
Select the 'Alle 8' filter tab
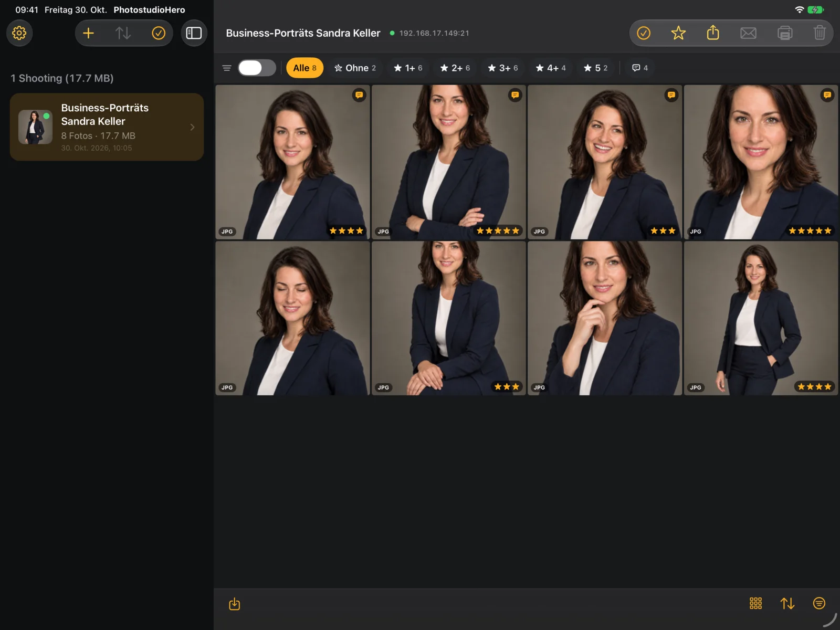pyautogui.click(x=304, y=68)
